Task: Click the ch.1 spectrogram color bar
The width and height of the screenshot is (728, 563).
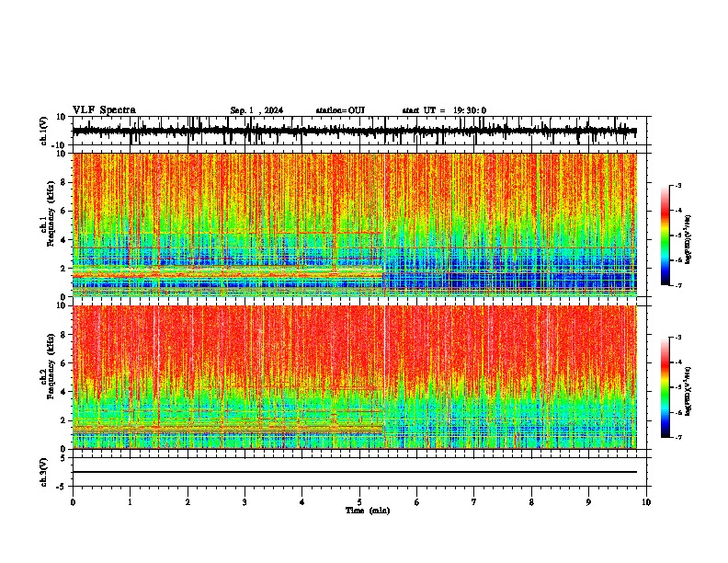Action: [665, 236]
